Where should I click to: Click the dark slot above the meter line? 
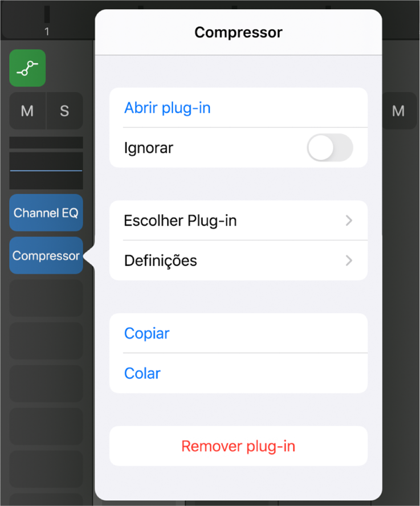click(46, 142)
